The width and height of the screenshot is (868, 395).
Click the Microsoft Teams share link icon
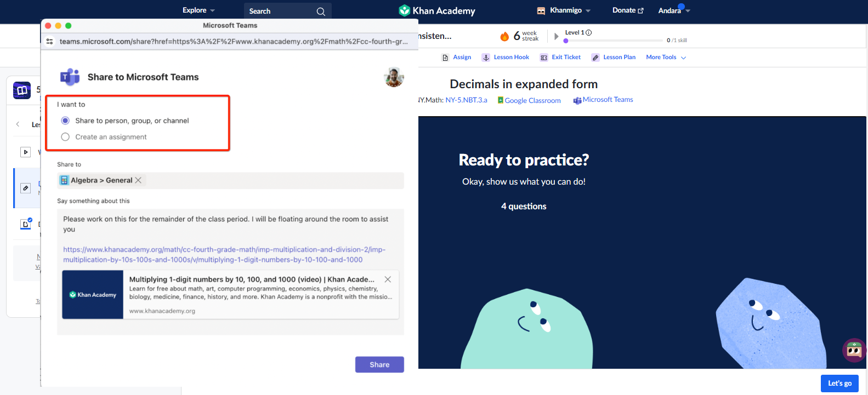pyautogui.click(x=577, y=100)
